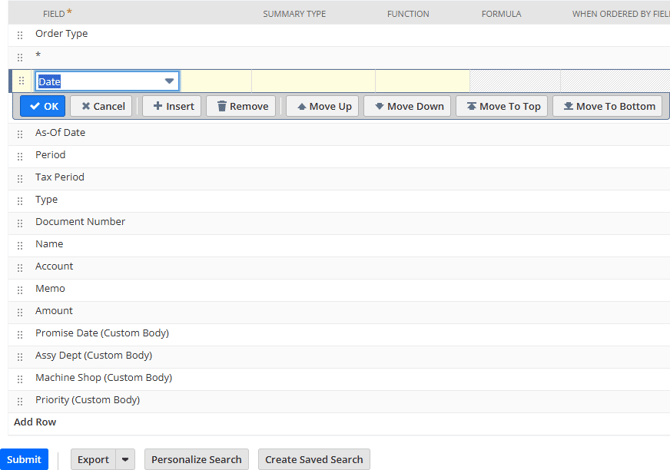Viewport: 670px width, 470px height.
Task: Confirm the row edit with OK
Action: click(43, 106)
